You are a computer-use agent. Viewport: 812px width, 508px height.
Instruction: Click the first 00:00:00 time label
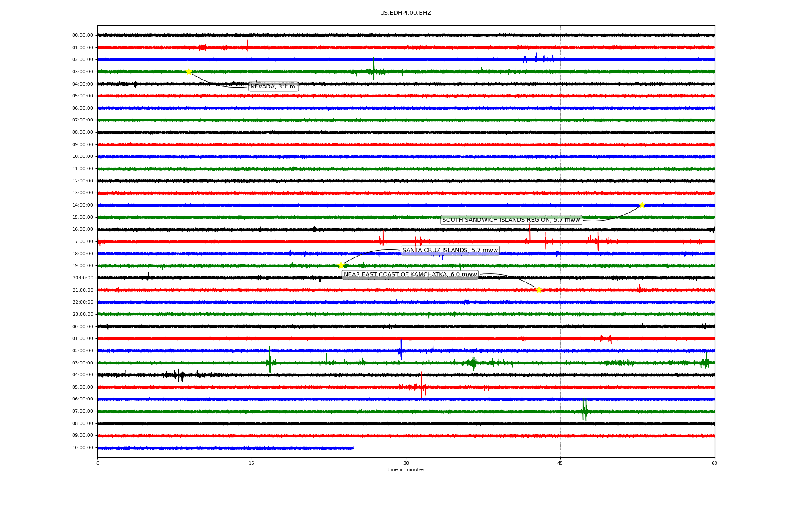82,36
